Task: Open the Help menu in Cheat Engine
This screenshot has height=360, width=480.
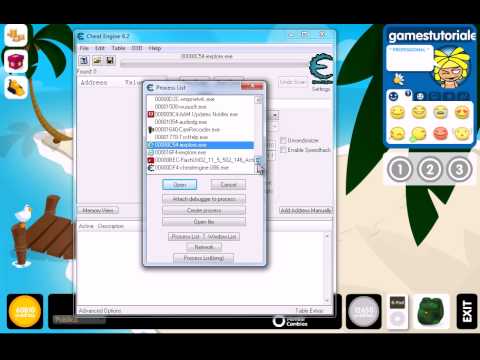Action: (x=155, y=48)
